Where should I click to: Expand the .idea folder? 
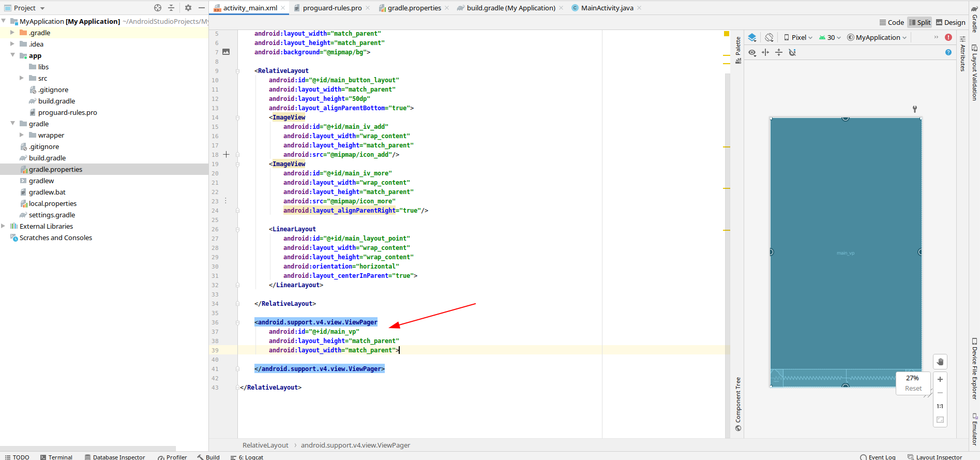click(x=12, y=44)
